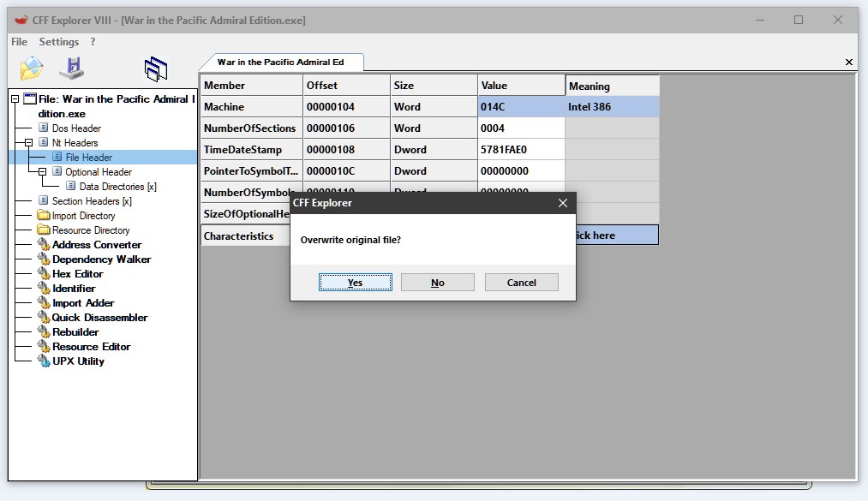The width and height of the screenshot is (868, 501).
Task: Launch the Dependency Walker tool
Action: pos(101,259)
